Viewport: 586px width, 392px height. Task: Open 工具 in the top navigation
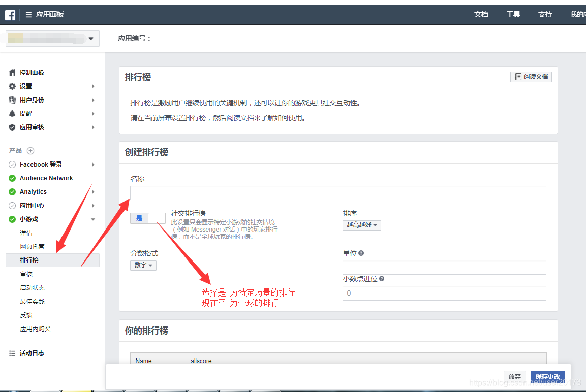pyautogui.click(x=513, y=15)
